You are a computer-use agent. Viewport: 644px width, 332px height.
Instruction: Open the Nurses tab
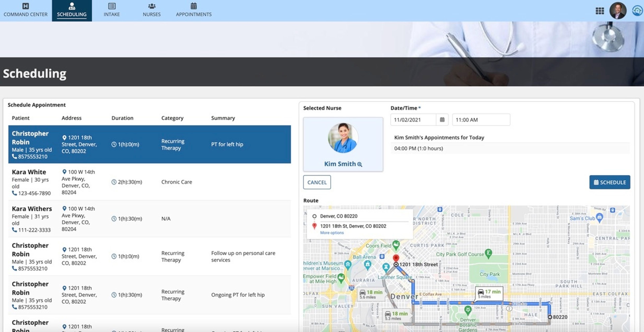click(x=151, y=10)
